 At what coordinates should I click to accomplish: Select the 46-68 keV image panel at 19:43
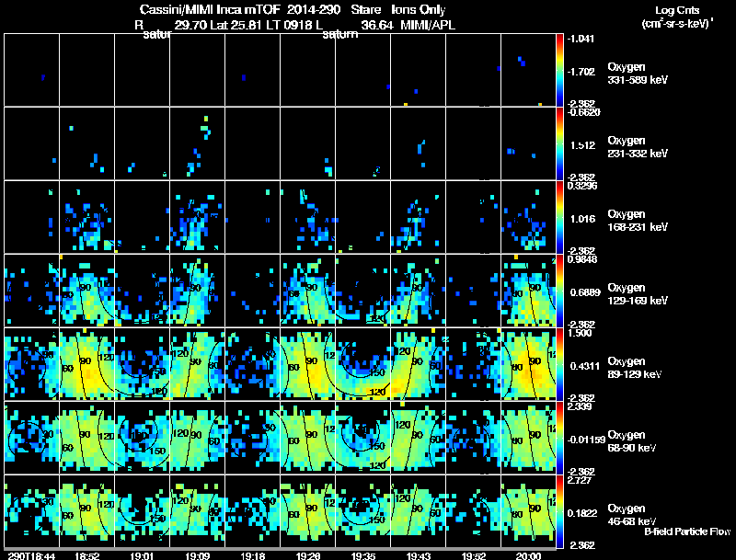coord(419,511)
